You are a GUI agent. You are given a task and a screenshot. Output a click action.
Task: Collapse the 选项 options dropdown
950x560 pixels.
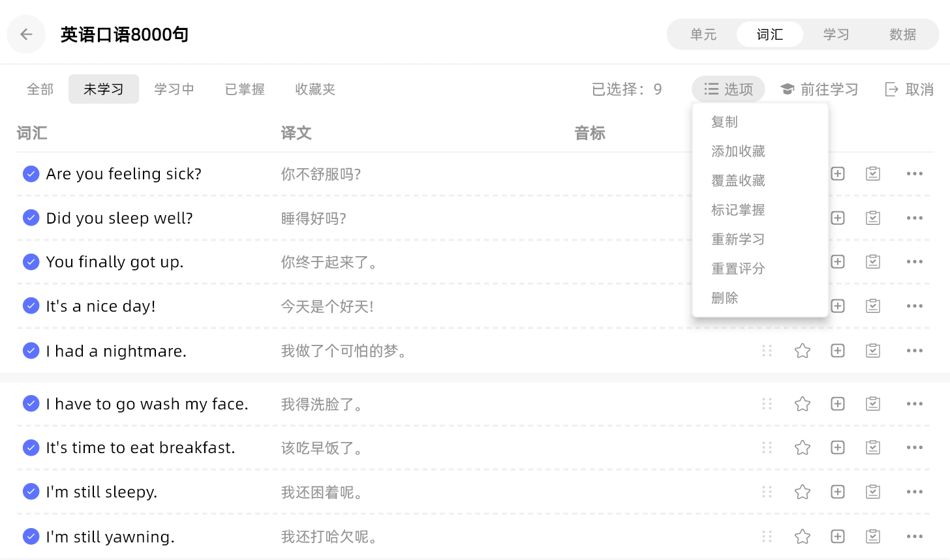tap(728, 89)
